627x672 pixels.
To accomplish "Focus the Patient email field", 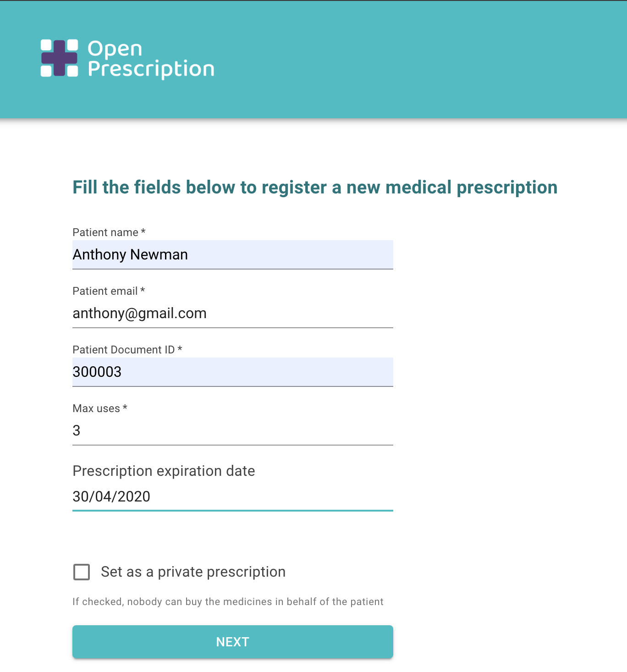I will pyautogui.click(x=233, y=313).
